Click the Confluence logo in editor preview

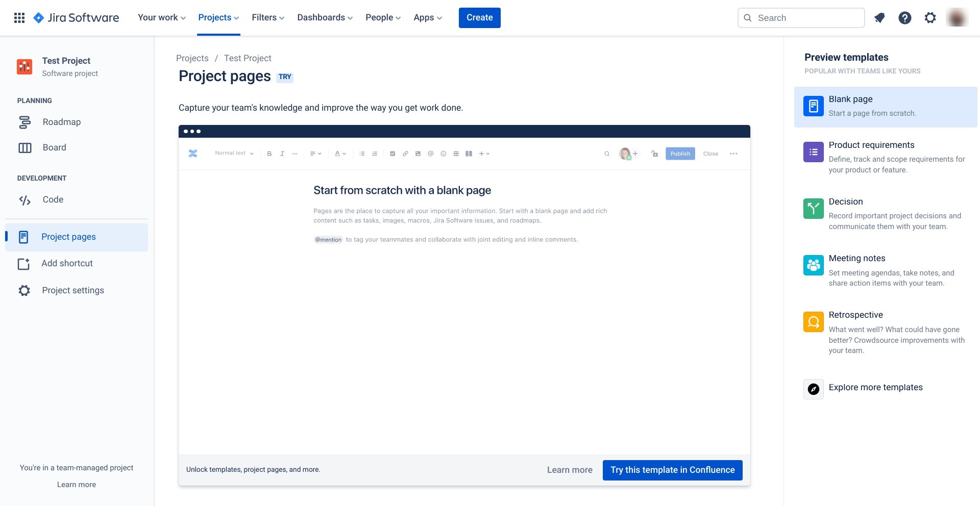point(193,154)
